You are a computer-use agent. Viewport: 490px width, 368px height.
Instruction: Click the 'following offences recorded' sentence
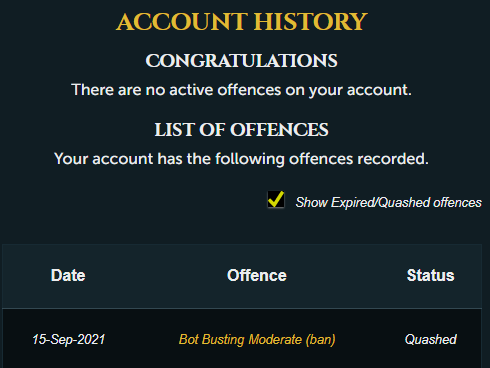click(242, 159)
